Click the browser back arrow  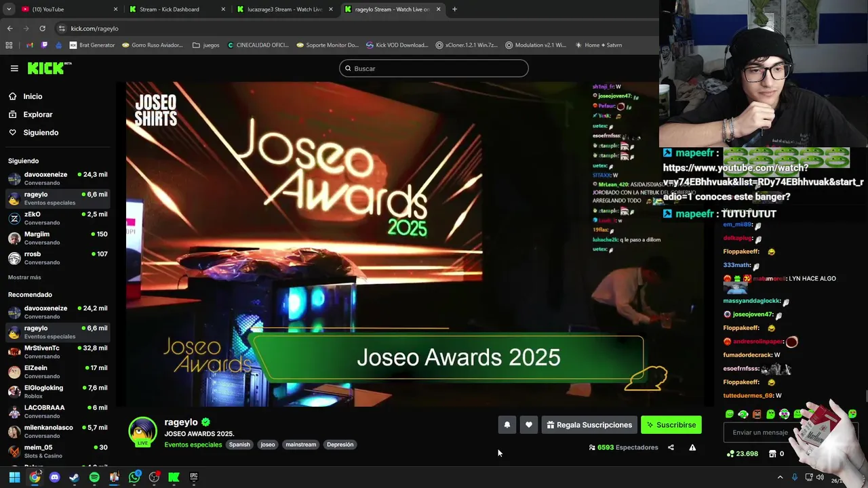(9, 28)
